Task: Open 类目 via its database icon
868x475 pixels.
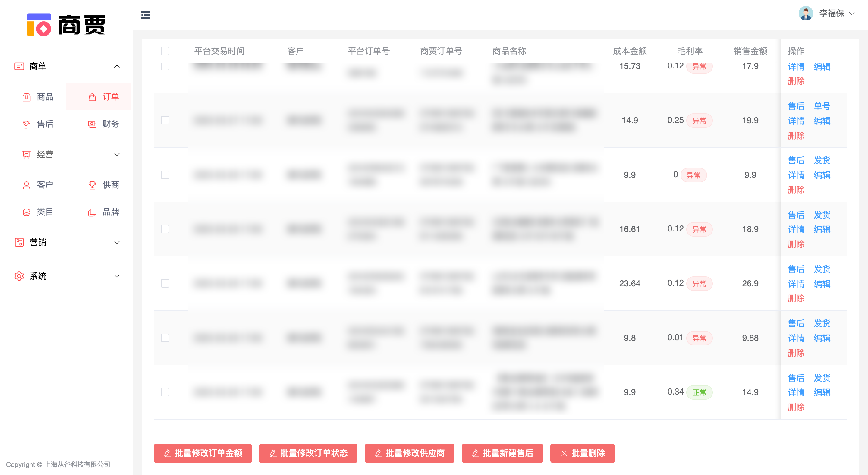Action: [x=26, y=212]
